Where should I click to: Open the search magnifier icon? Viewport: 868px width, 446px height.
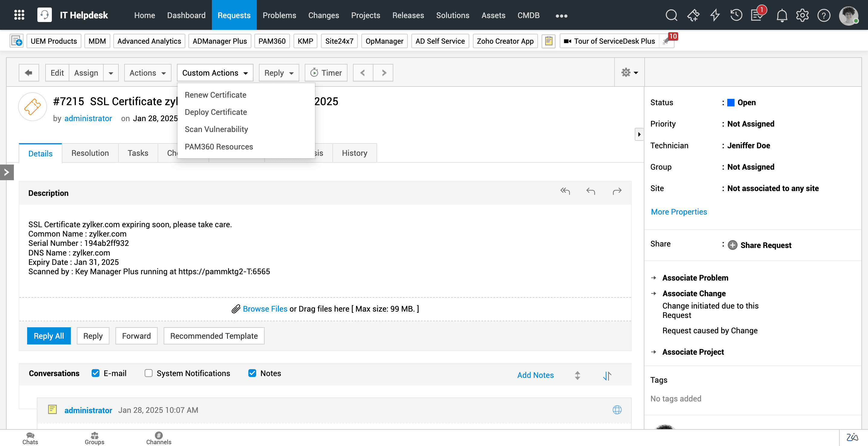coord(671,15)
